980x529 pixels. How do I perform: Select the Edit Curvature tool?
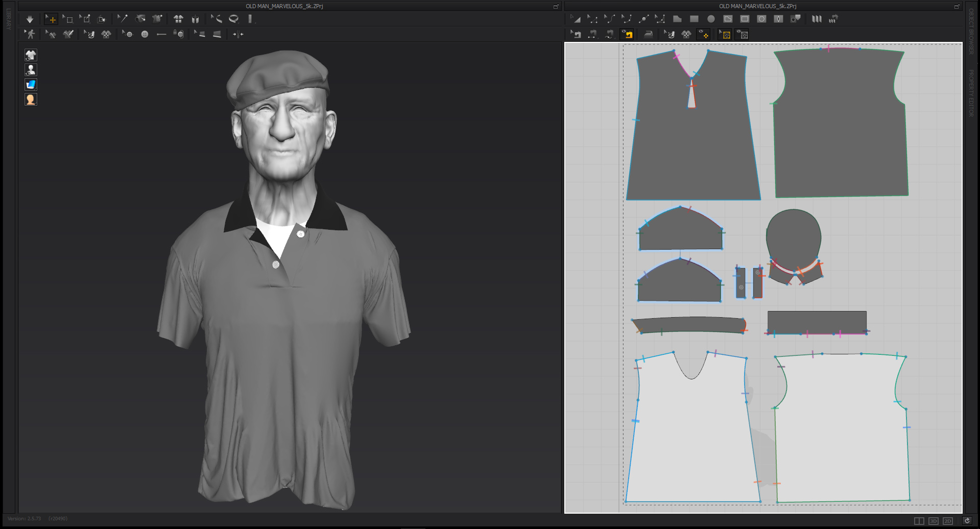tap(609, 19)
